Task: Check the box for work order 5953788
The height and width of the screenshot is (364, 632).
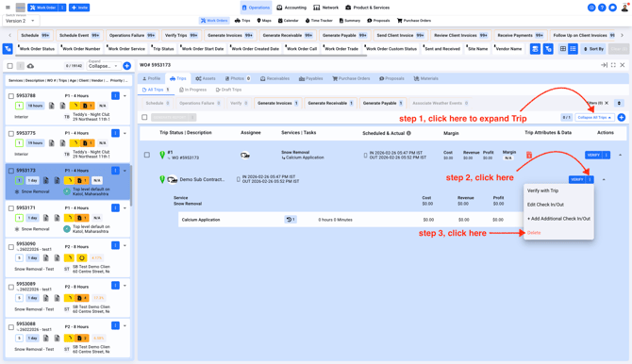Action: point(11,96)
